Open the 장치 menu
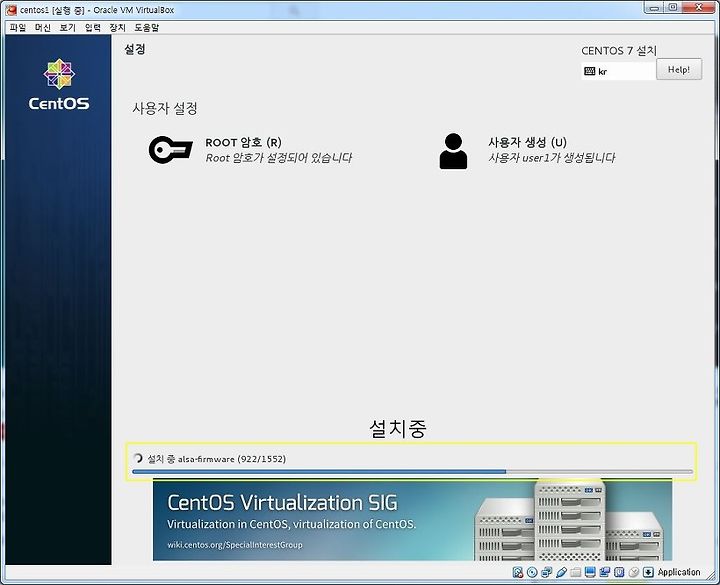 tap(117, 28)
